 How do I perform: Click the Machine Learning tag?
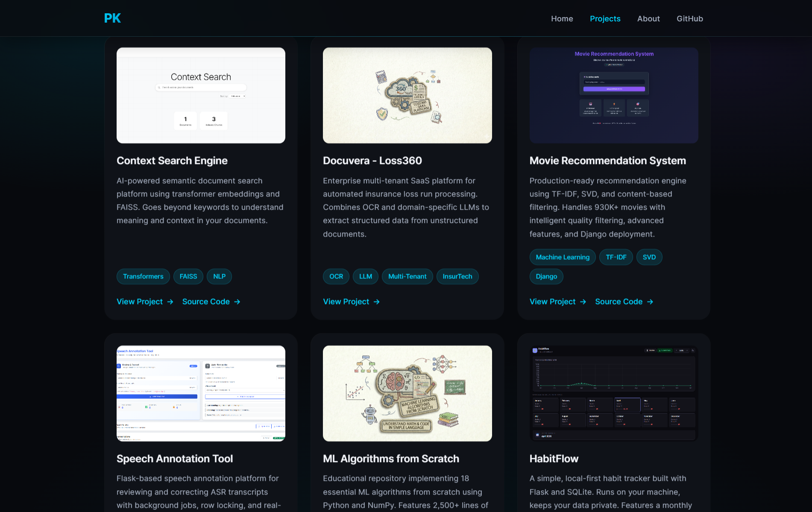[563, 257]
